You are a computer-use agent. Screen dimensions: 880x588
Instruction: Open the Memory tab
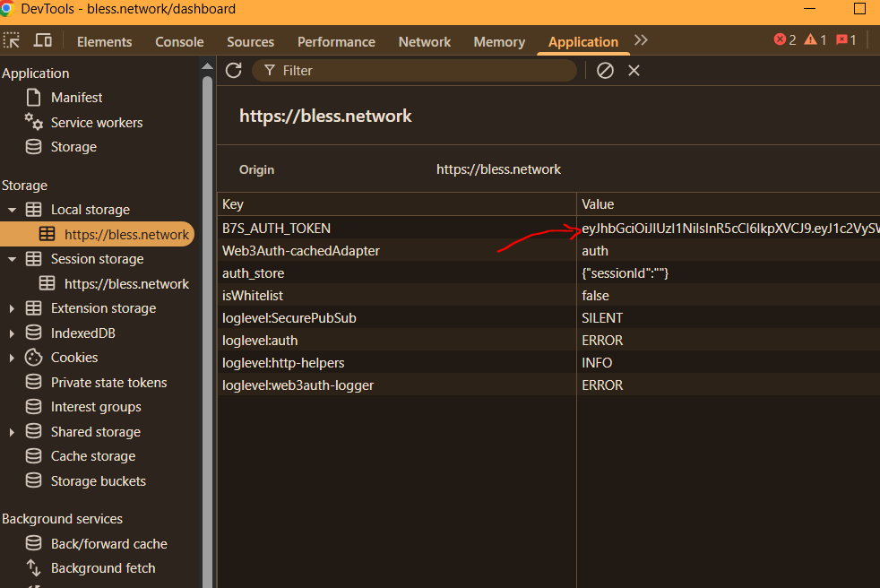coord(499,41)
